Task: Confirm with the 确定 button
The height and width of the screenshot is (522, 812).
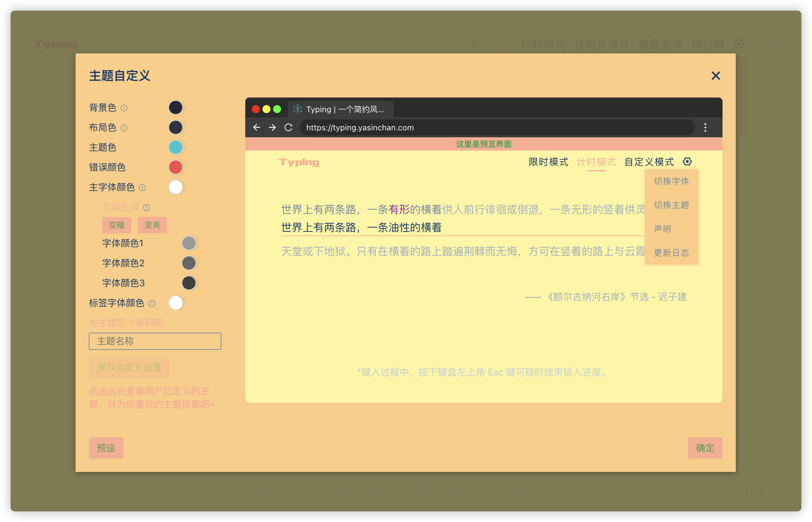Action: pyautogui.click(x=705, y=448)
